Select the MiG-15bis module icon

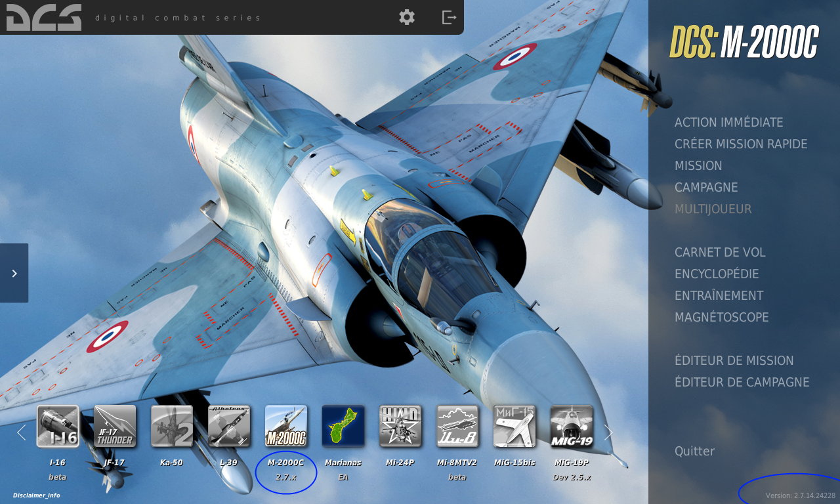tap(514, 426)
